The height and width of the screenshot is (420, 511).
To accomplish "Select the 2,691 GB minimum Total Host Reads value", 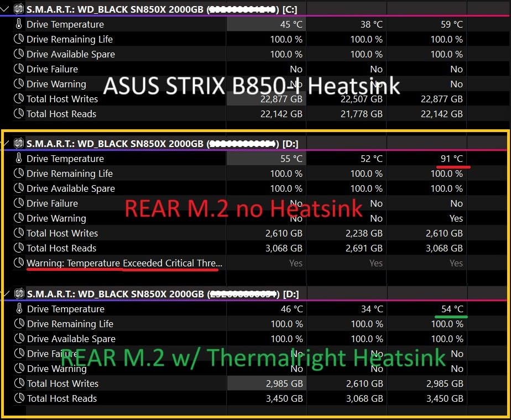I will [x=364, y=249].
